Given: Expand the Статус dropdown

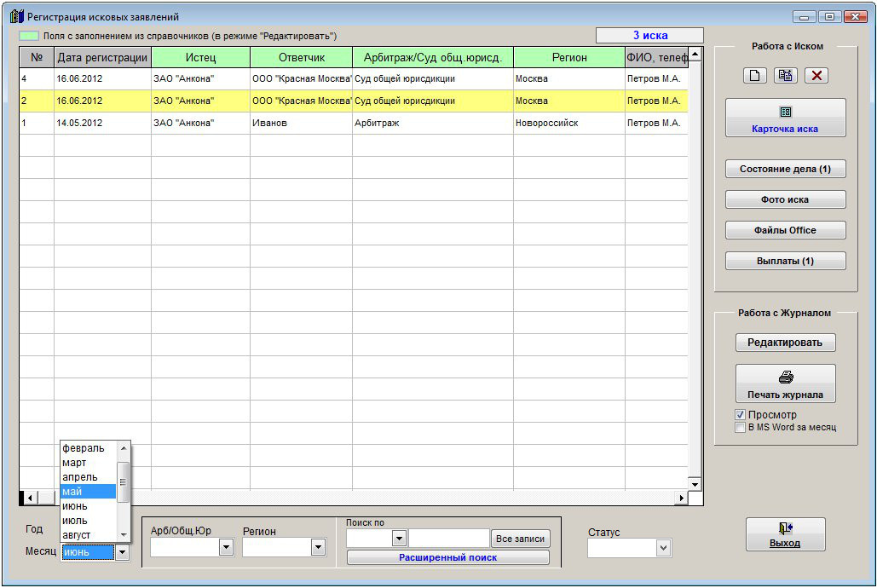Looking at the screenshot, I should pos(663,548).
